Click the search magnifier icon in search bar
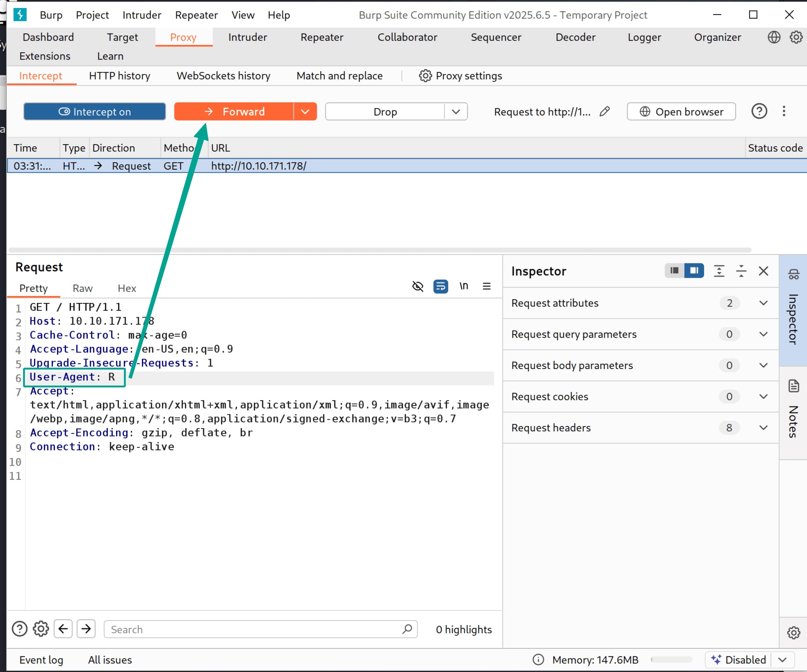Screen dimensions: 807x672 (x=407, y=629)
